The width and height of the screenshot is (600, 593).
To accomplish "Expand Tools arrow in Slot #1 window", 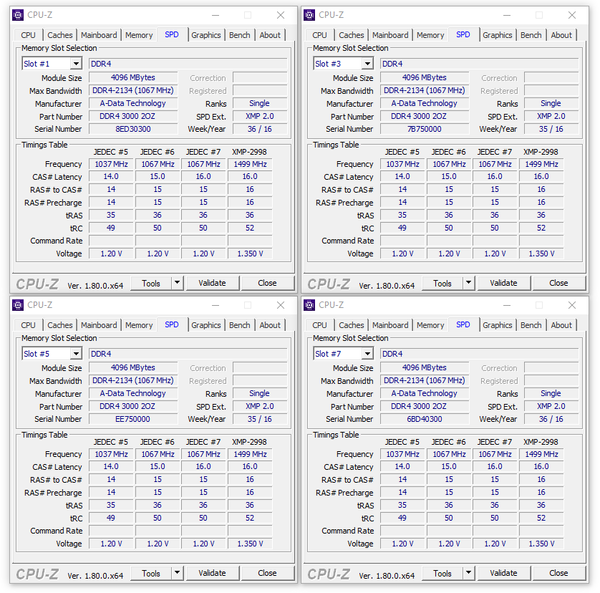I will [x=177, y=283].
